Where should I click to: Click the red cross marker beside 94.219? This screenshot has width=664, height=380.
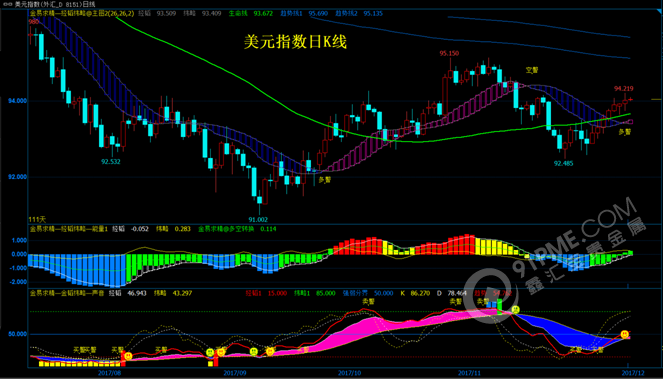(x=631, y=99)
